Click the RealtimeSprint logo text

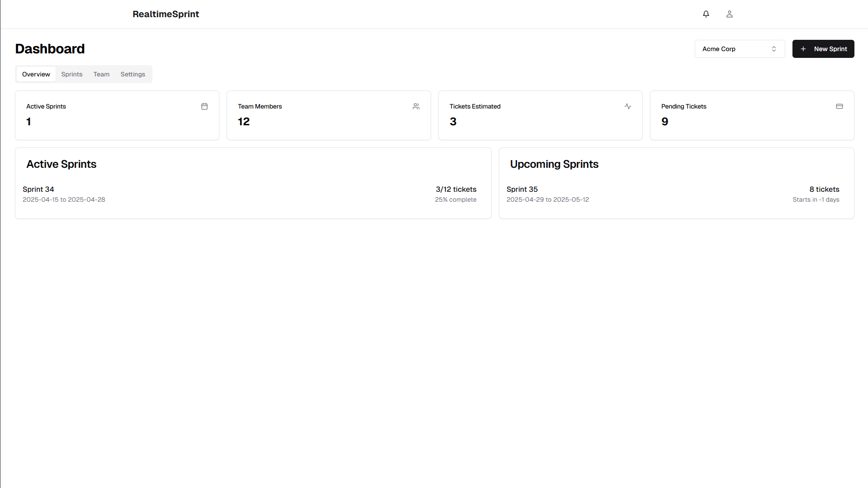(x=166, y=14)
